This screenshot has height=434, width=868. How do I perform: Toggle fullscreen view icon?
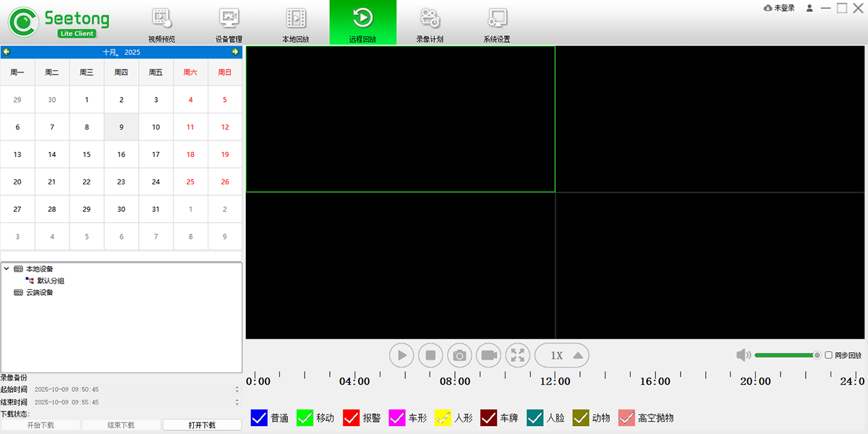click(x=517, y=355)
